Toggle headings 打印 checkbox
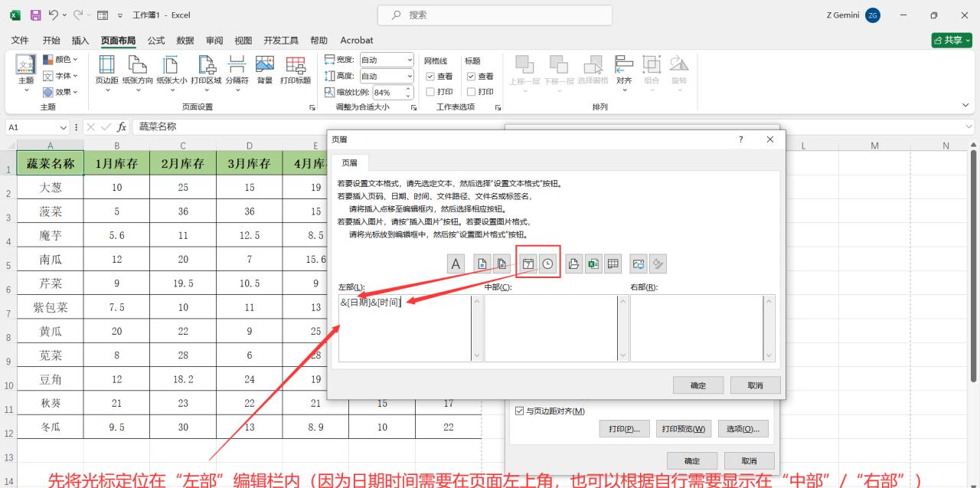The width and height of the screenshot is (980, 488). [x=471, y=92]
